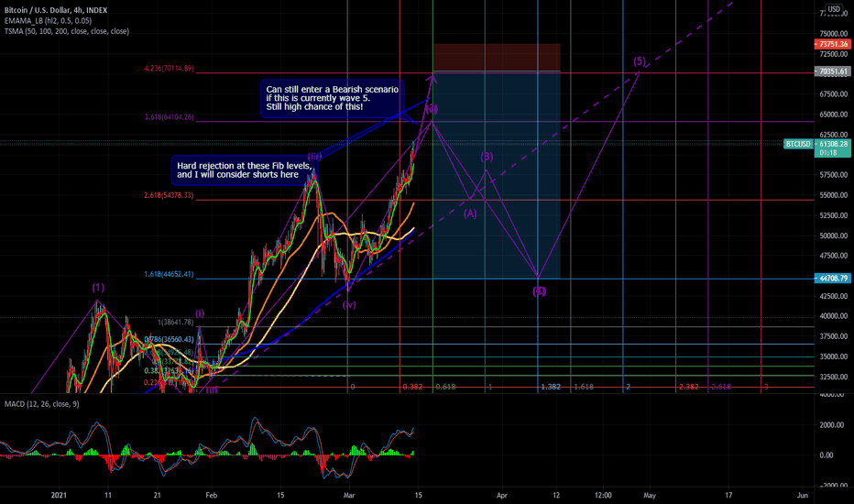Image resolution: width=854 pixels, height=504 pixels.
Task: Click Apr on the time axis
Action: pos(501,495)
